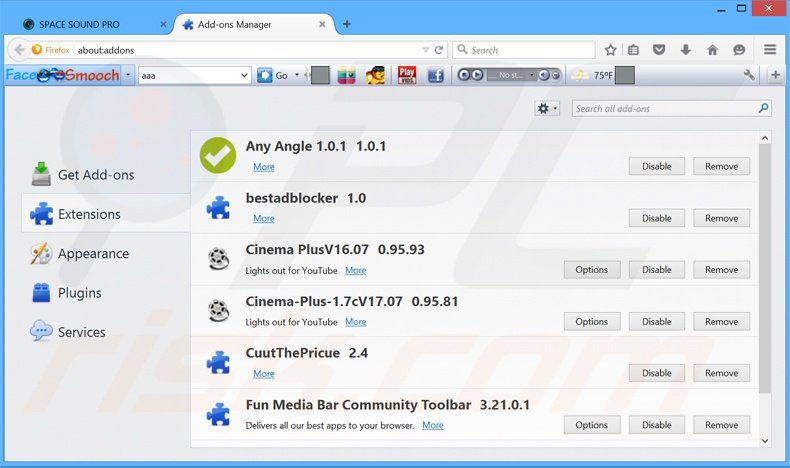Remove Fun Media Bar Community Toolbar
The width and height of the screenshot is (790, 468).
[721, 425]
